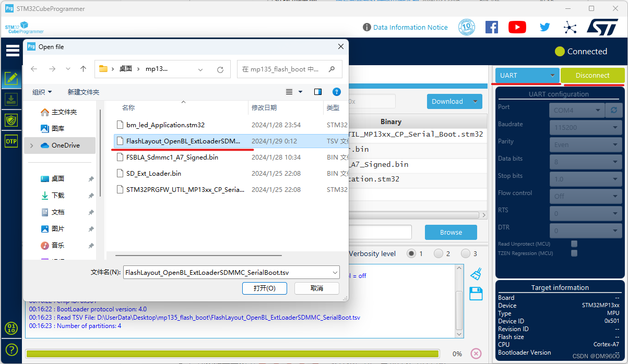The width and height of the screenshot is (628, 364).
Task: Open the dialog help question-mark icon
Action: point(337,92)
